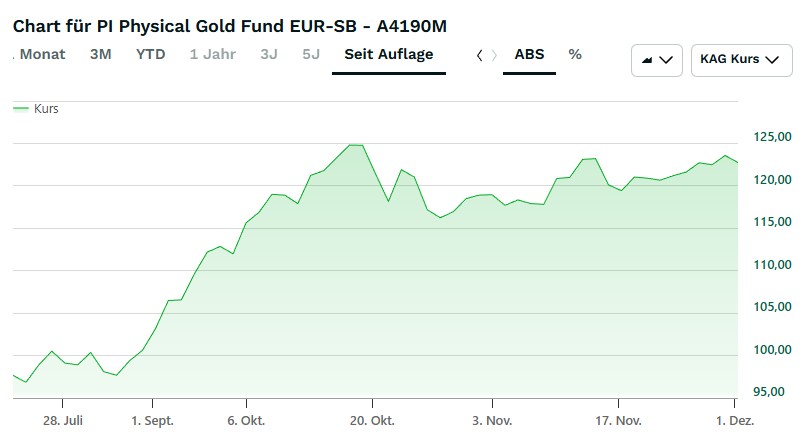Viewport: 810px width, 440px height.
Task: Expand the chart type dropdown arrow
Action: [668, 60]
